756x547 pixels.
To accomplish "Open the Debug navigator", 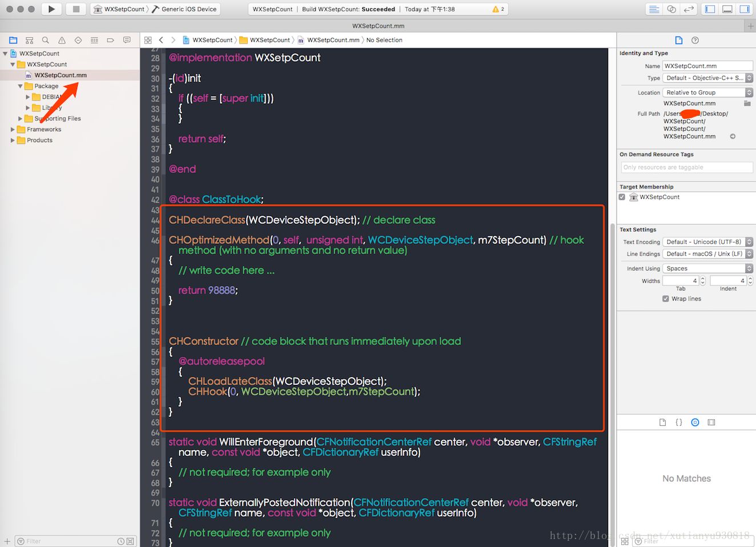I will (x=94, y=40).
